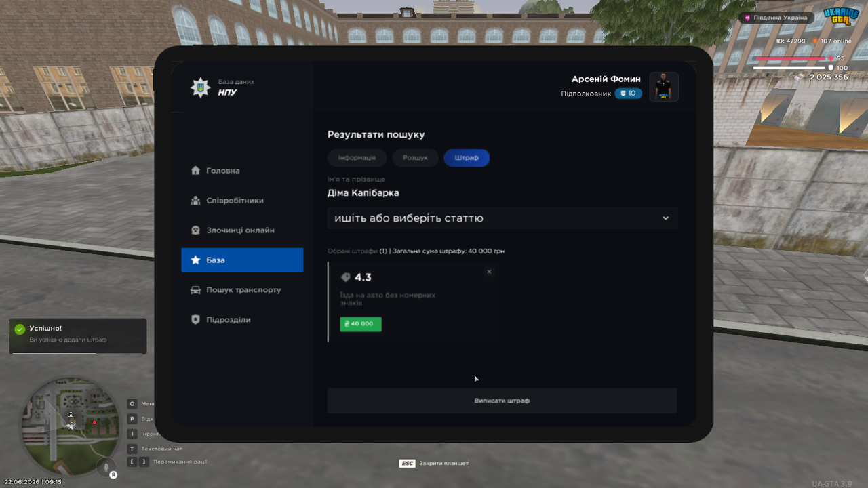Click the Південна Україна server pill

pos(776,18)
